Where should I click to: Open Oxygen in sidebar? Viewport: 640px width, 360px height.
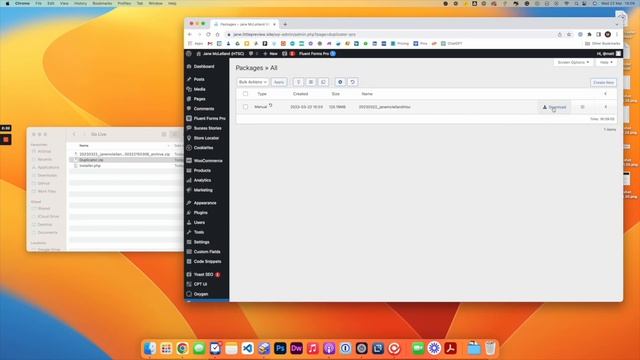(201, 294)
